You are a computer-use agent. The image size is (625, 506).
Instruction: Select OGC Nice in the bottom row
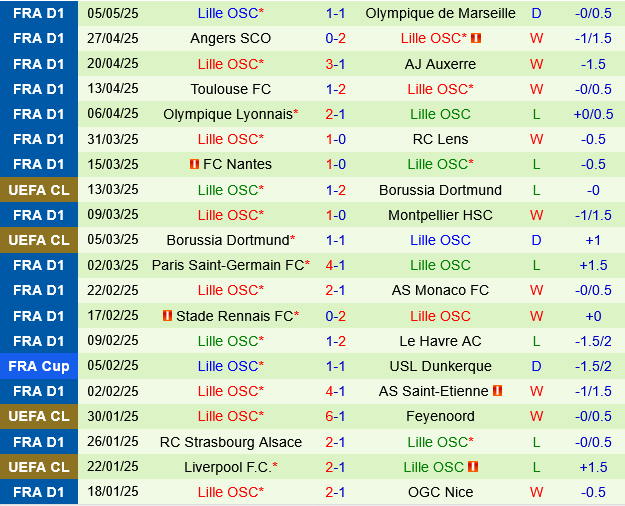point(440,492)
